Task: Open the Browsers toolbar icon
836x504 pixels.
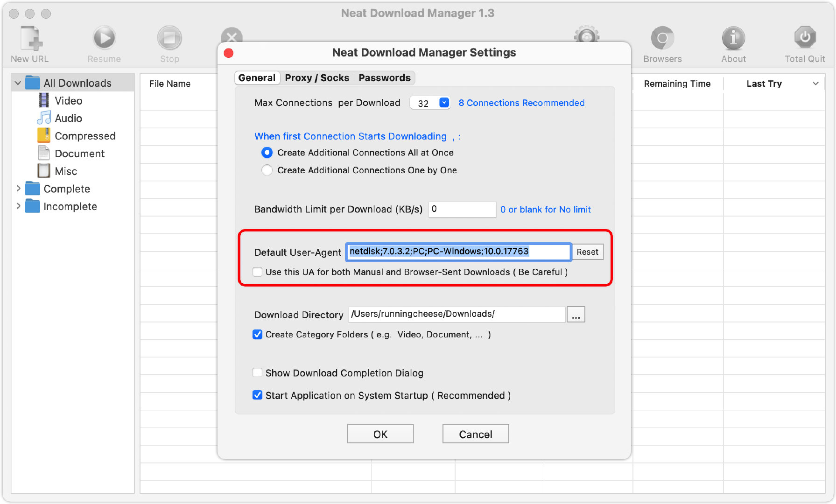Action: click(x=662, y=38)
